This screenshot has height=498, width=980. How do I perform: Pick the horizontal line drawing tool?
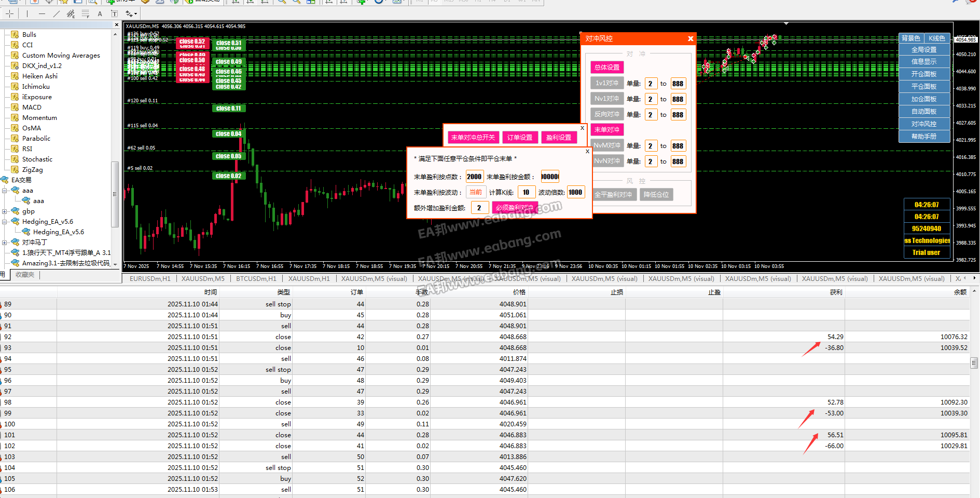coord(42,14)
